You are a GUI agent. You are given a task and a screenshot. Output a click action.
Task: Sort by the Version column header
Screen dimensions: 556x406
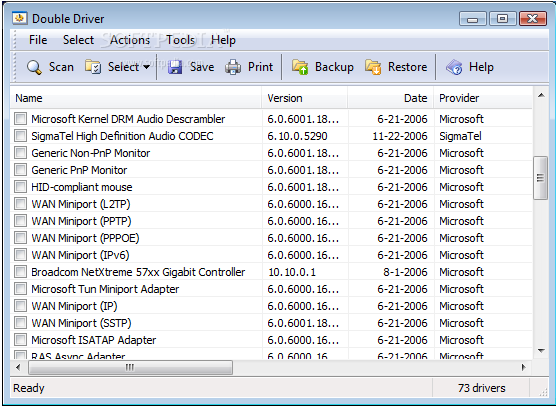tap(305, 98)
